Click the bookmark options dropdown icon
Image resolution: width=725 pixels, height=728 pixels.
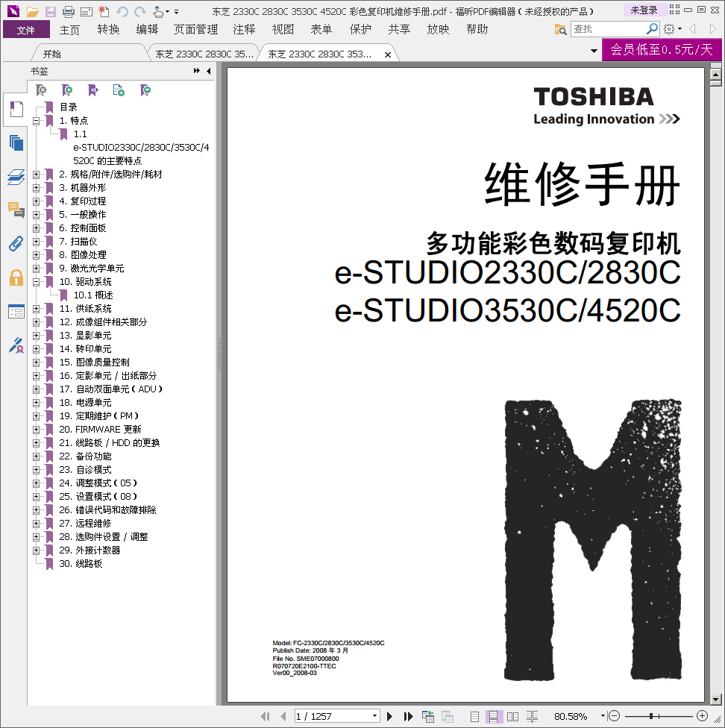[145, 90]
